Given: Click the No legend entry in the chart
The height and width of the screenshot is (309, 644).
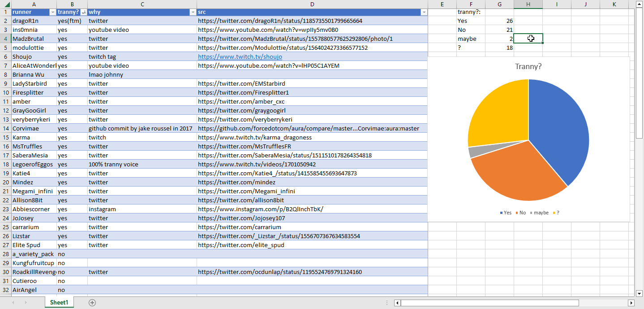Looking at the screenshot, I should click(521, 213).
